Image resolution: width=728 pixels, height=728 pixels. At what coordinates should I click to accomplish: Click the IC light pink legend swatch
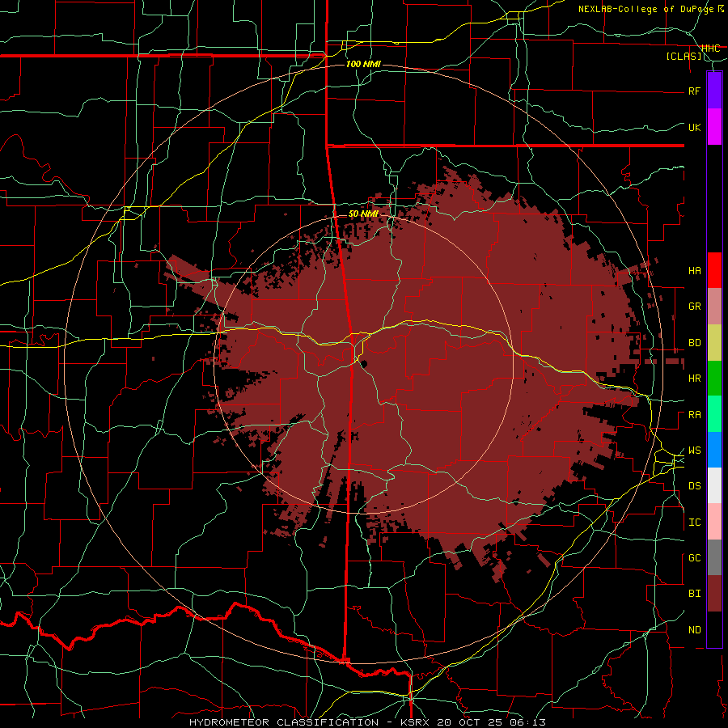tap(714, 523)
